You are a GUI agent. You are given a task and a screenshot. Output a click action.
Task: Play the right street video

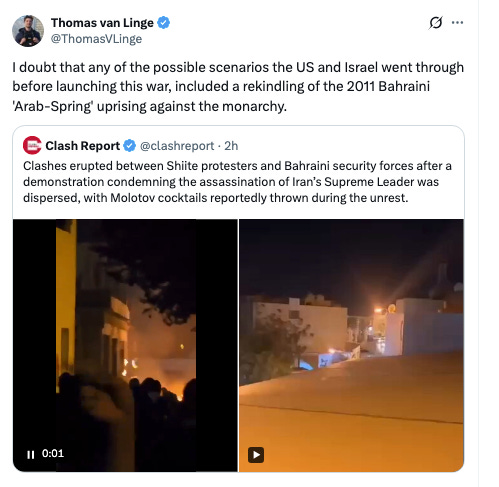(x=256, y=455)
